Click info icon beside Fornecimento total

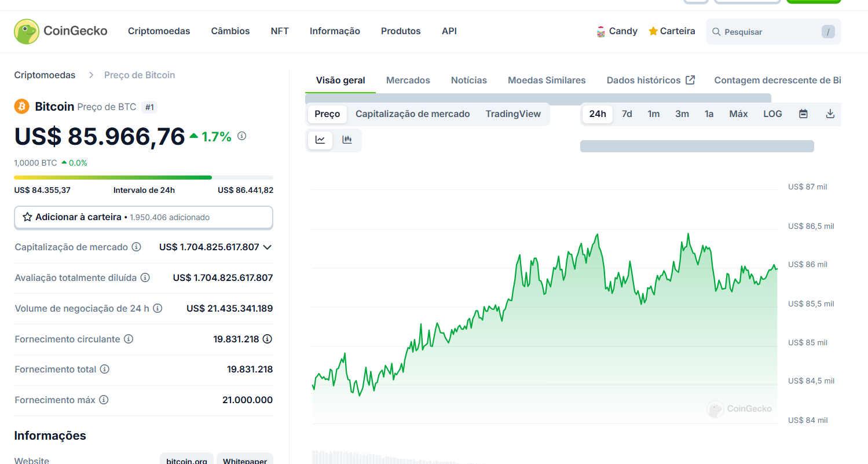coord(105,369)
